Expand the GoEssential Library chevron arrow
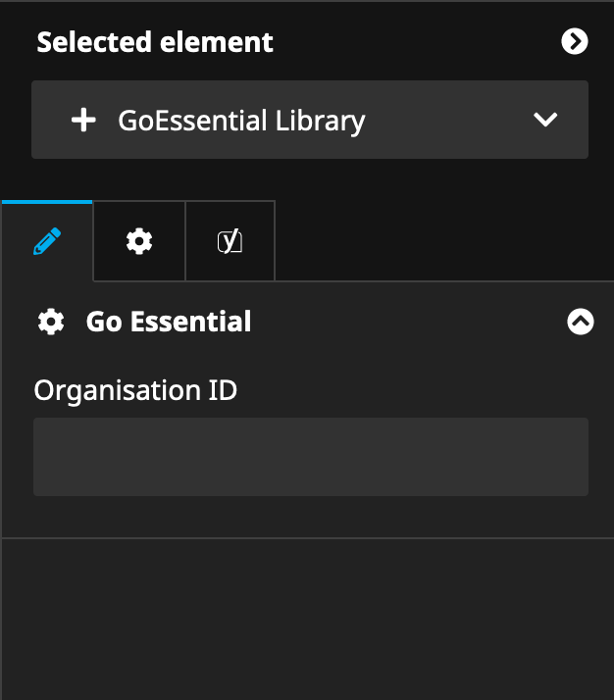Viewport: 614px width, 700px height. pyautogui.click(x=545, y=120)
